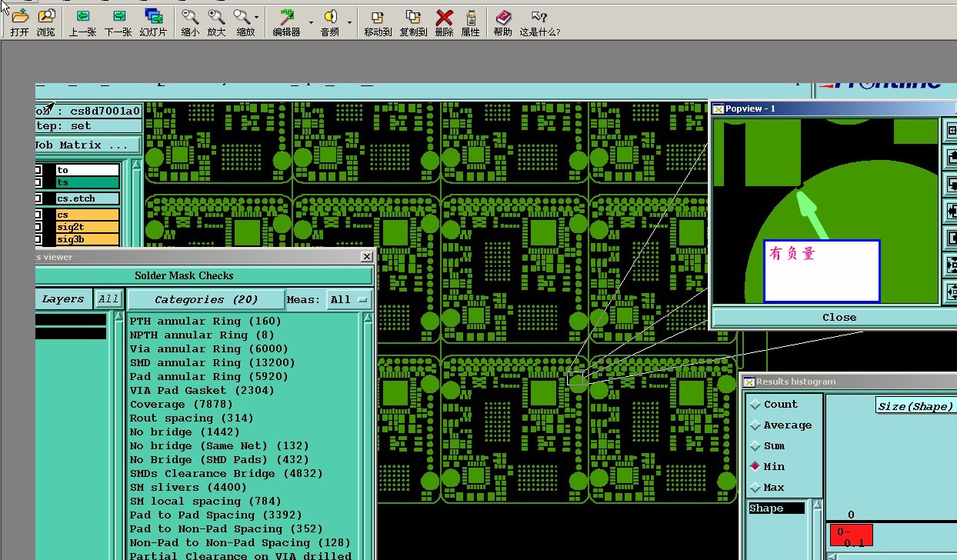Open the 音频 dropdown arrow

[349, 23]
